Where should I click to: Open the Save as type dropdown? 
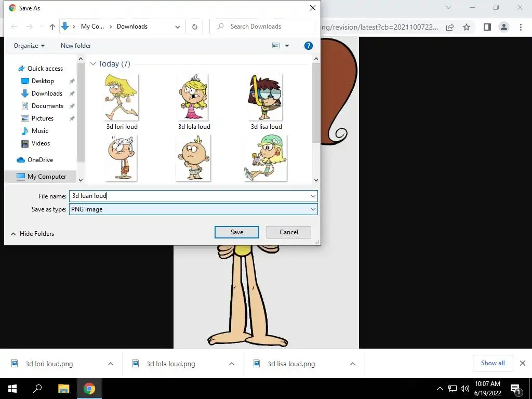(193, 209)
